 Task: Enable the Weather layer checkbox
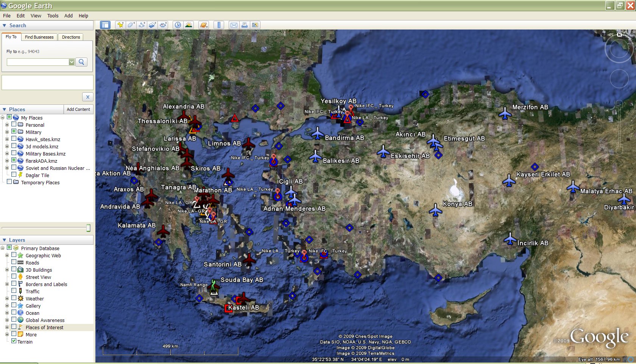click(x=14, y=298)
